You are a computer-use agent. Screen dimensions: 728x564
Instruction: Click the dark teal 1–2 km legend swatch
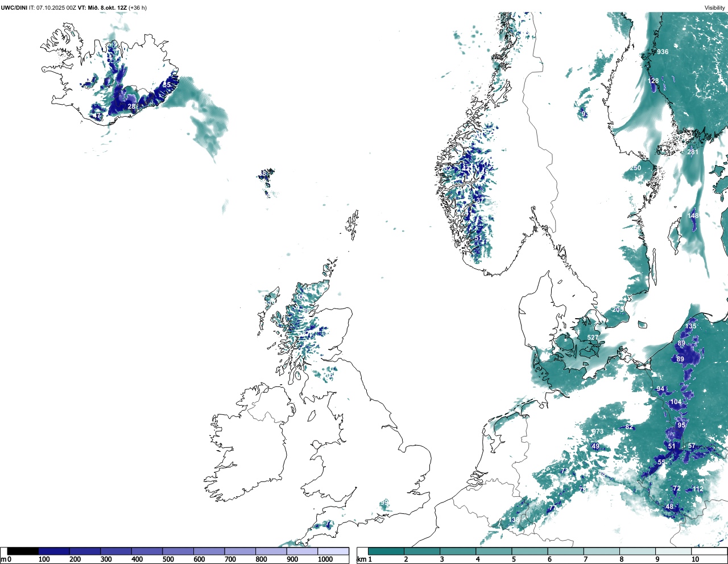pos(386,551)
